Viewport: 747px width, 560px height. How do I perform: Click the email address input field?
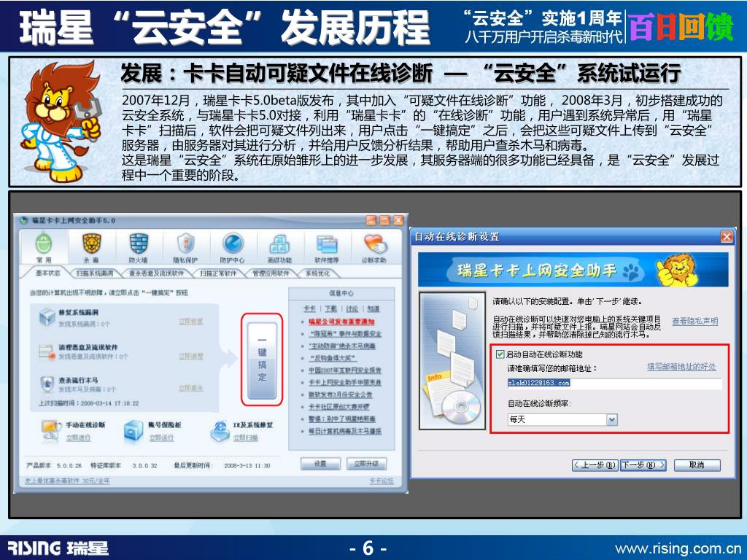[x=614, y=383]
